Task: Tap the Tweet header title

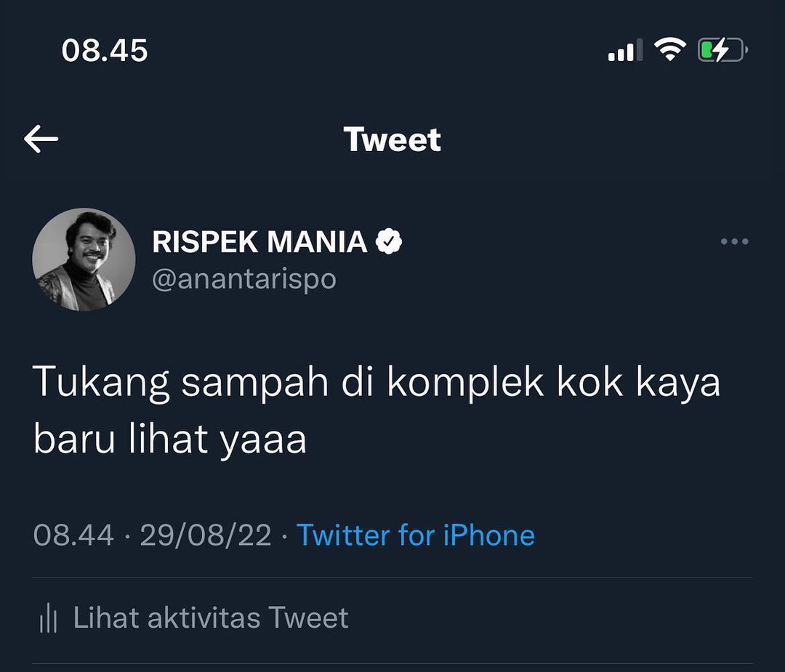Action: (392, 139)
